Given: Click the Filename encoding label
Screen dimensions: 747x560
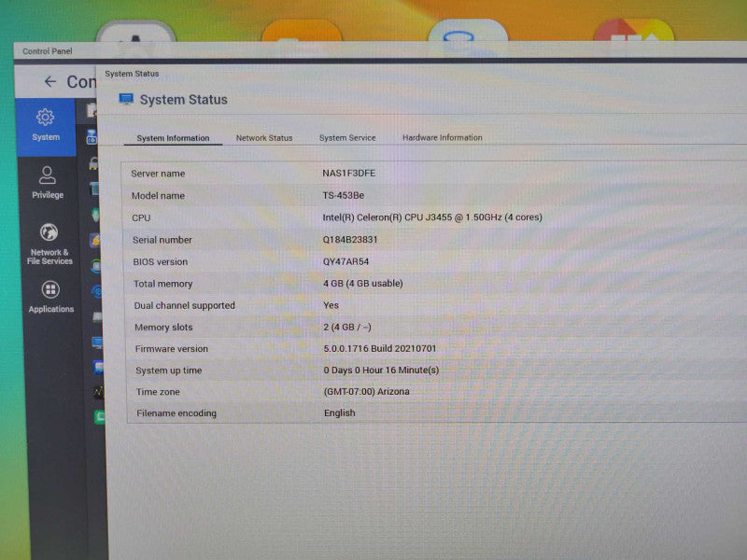Looking at the screenshot, I should pos(176,413).
